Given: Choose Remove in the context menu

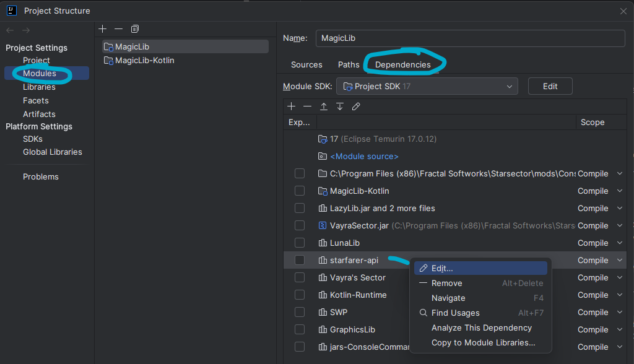Looking at the screenshot, I should pos(480,283).
